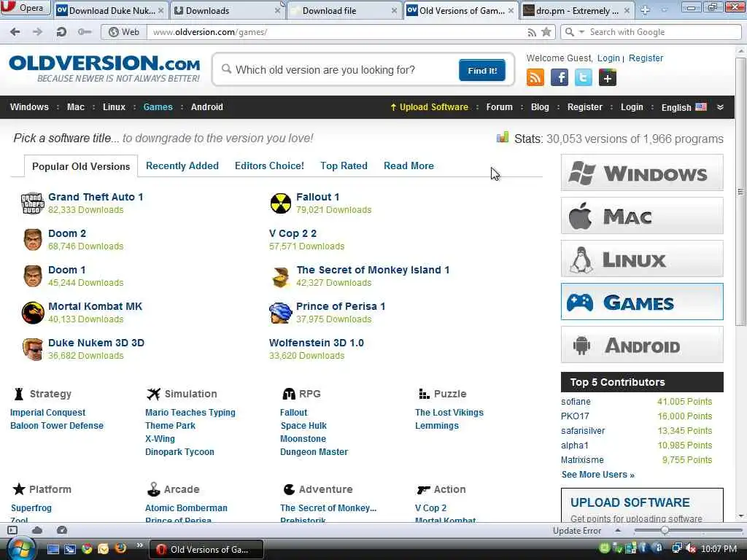Click the RSS feed orange icon
This screenshot has height=560, width=747.
pos(535,77)
